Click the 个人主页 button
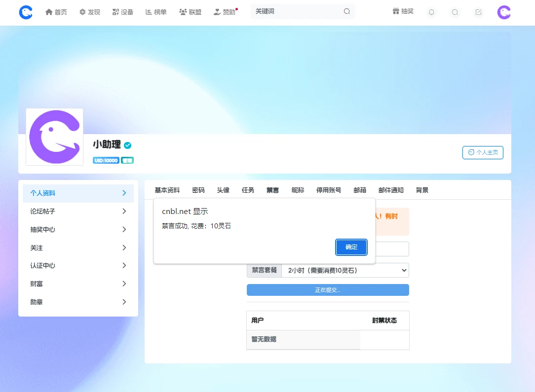535x392 pixels. (x=483, y=153)
